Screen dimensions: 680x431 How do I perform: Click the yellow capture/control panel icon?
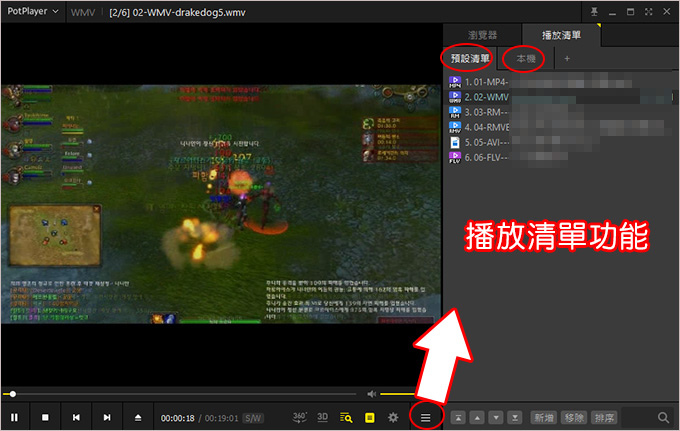point(370,418)
